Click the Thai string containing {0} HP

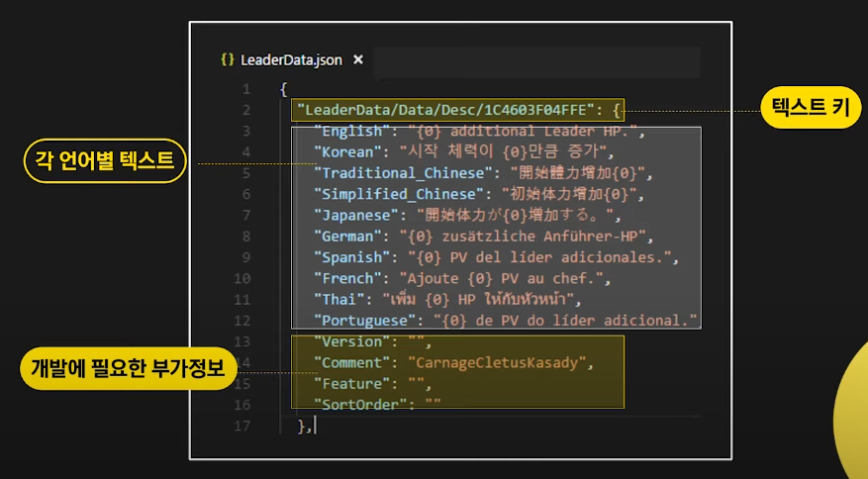478,300
